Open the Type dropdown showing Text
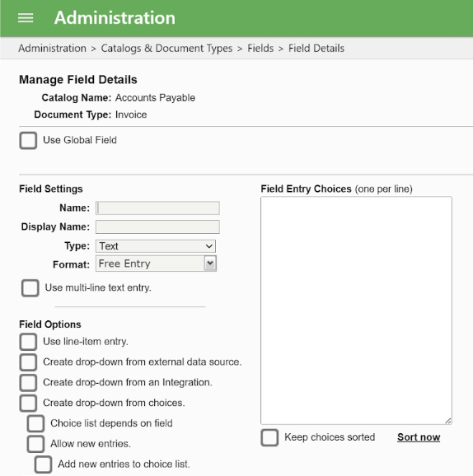Viewport: 473px width, 476px height. click(156, 246)
